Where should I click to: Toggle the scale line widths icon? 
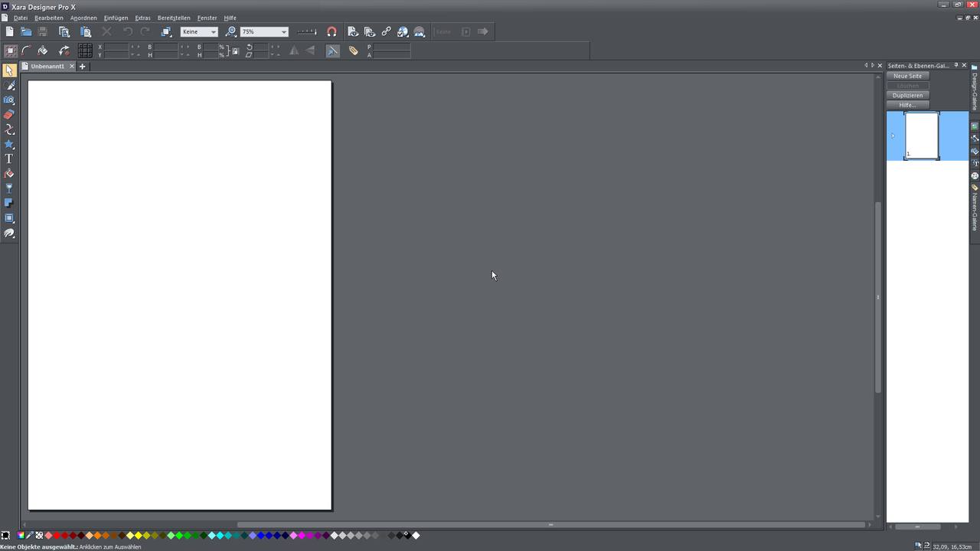pos(332,51)
